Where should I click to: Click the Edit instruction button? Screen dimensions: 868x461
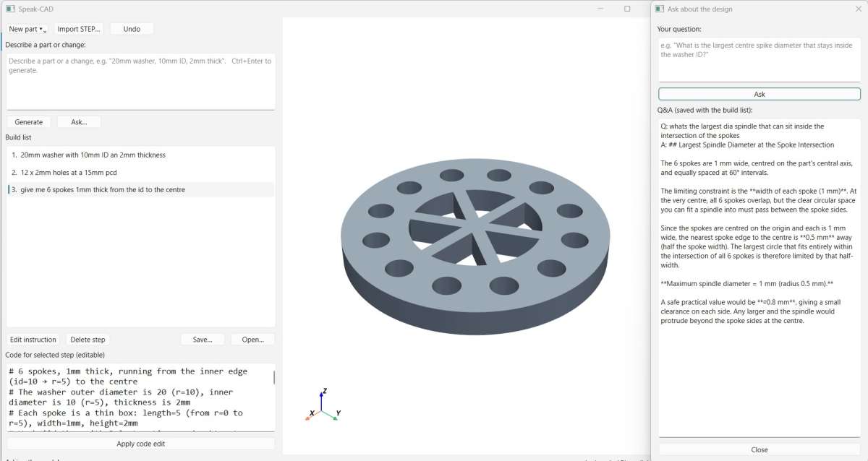point(33,340)
